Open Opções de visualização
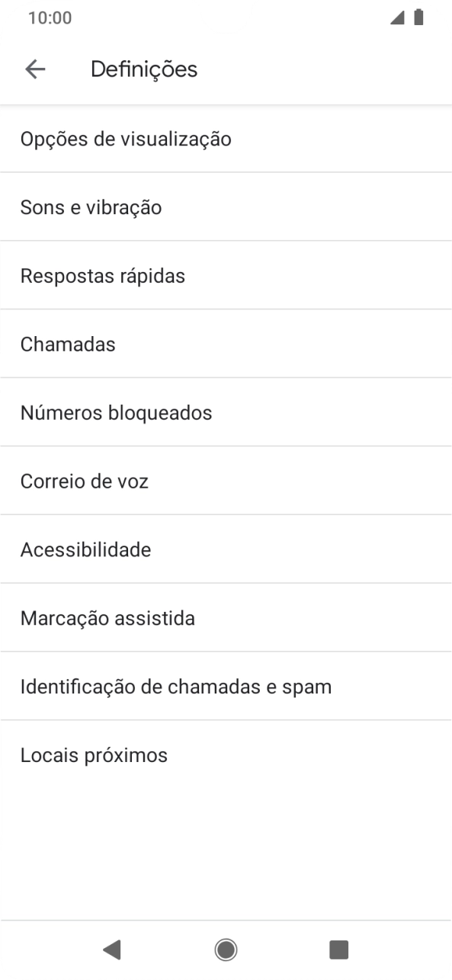This screenshot has height=980, width=452. 127,139
